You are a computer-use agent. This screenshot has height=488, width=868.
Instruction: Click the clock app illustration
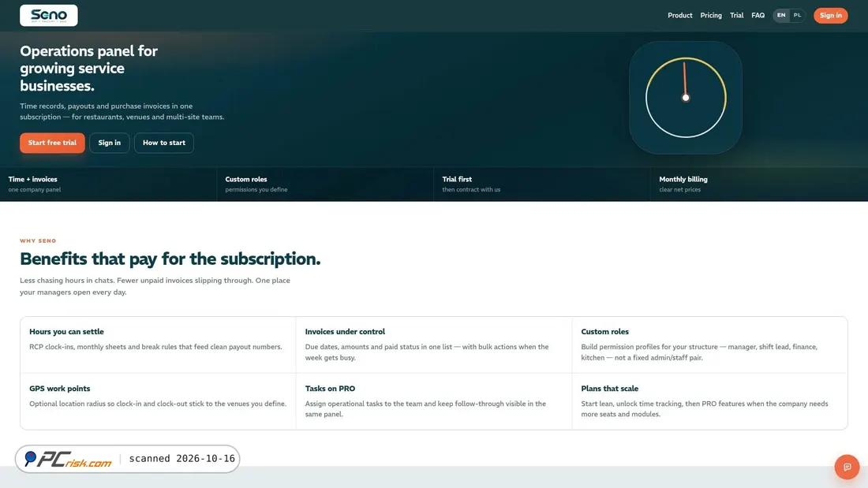pos(686,98)
